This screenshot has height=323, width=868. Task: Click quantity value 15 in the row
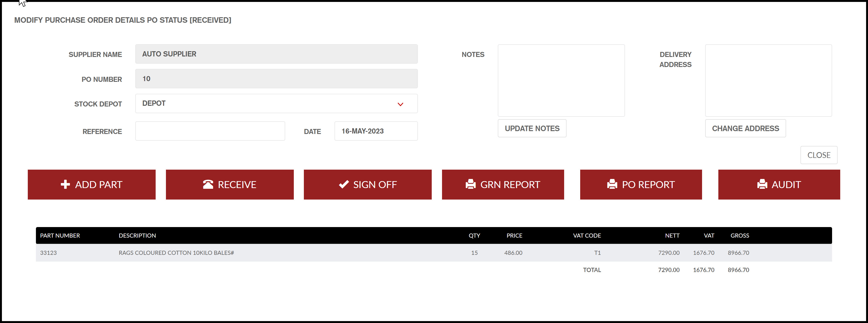coord(474,253)
